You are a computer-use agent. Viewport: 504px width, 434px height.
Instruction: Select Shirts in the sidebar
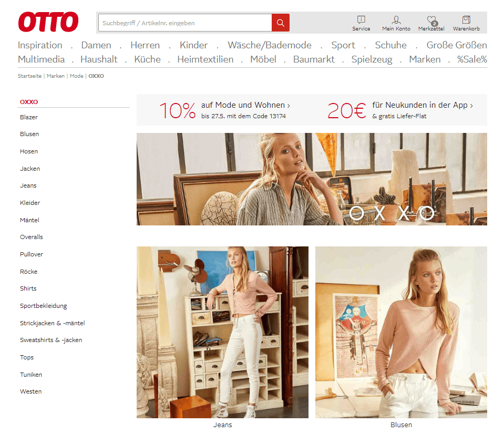click(28, 288)
